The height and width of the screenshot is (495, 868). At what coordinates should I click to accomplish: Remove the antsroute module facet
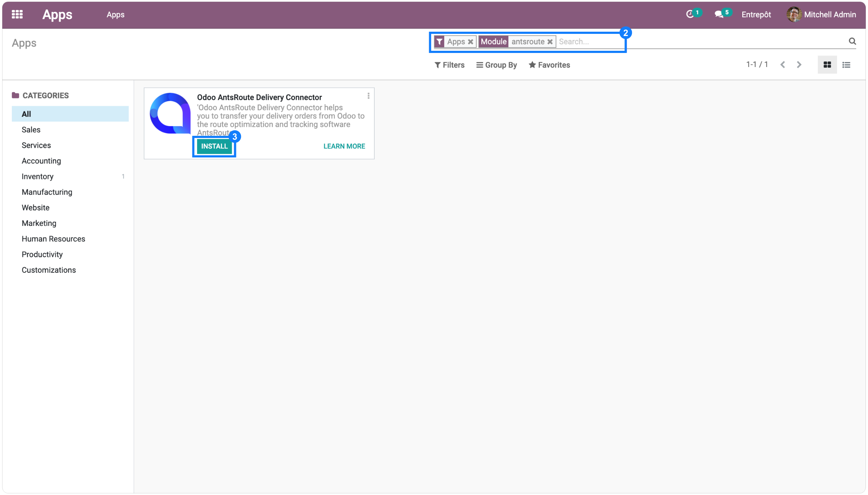(550, 42)
